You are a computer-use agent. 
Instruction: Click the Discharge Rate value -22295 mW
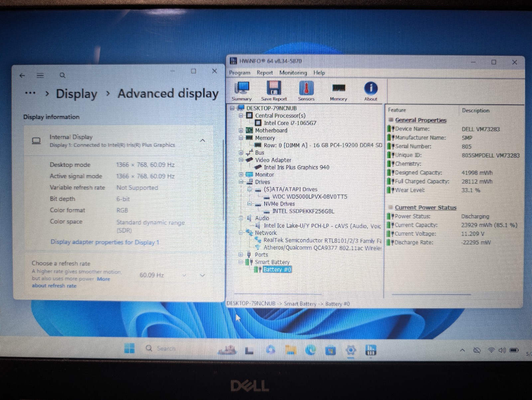[476, 243]
